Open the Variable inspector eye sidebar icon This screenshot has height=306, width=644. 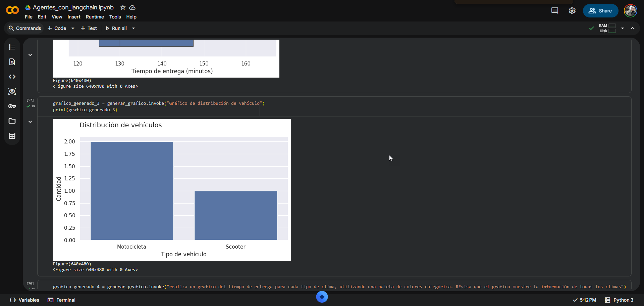[x=12, y=91]
